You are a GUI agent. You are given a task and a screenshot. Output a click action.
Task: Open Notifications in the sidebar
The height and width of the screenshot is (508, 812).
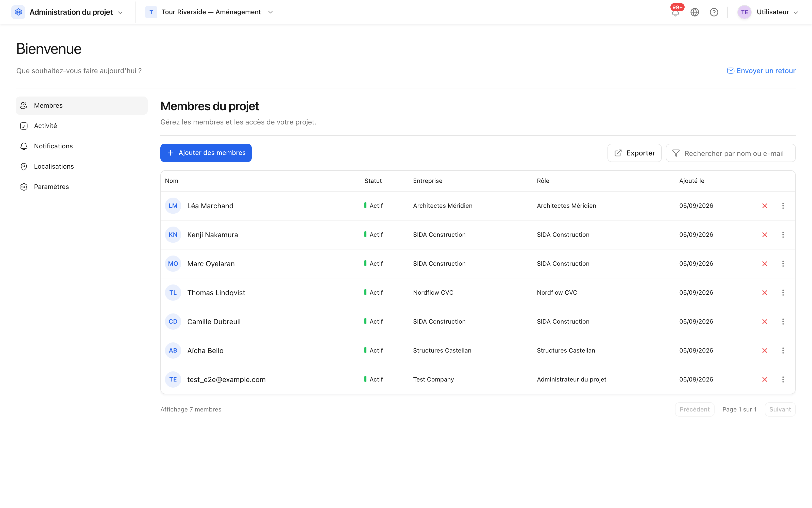click(x=81, y=146)
